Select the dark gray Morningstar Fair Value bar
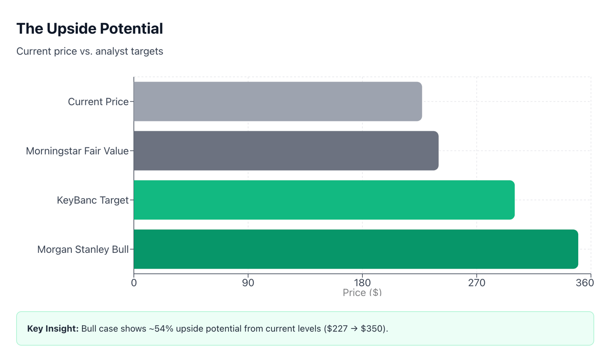611x364 pixels. point(286,151)
